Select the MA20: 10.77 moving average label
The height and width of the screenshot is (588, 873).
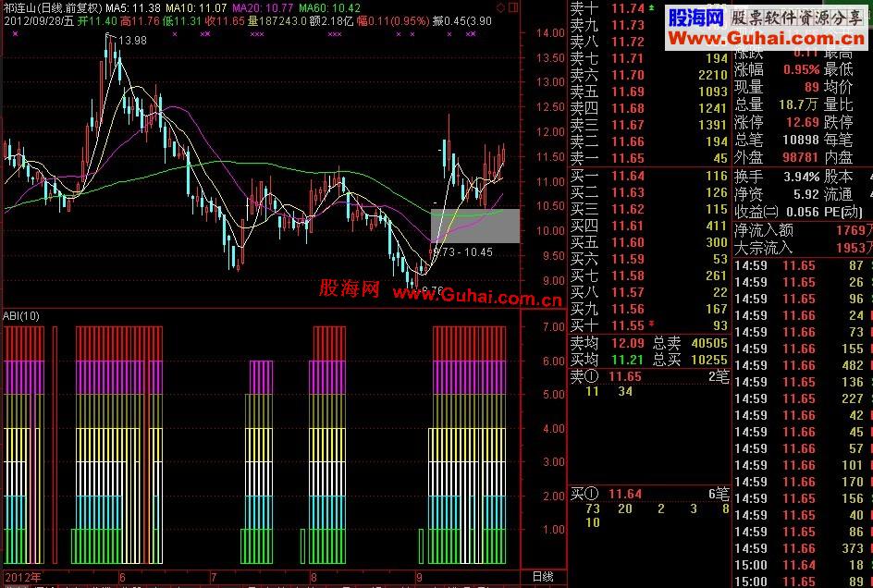coord(263,7)
